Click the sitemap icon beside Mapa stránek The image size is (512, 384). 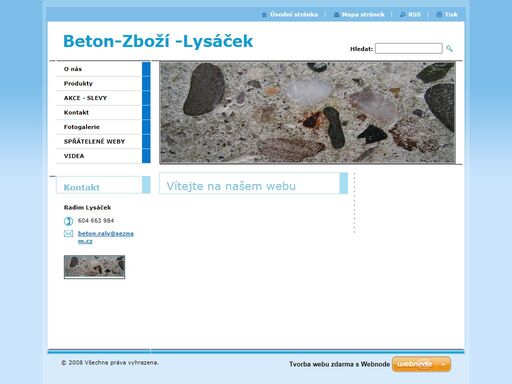click(x=336, y=15)
